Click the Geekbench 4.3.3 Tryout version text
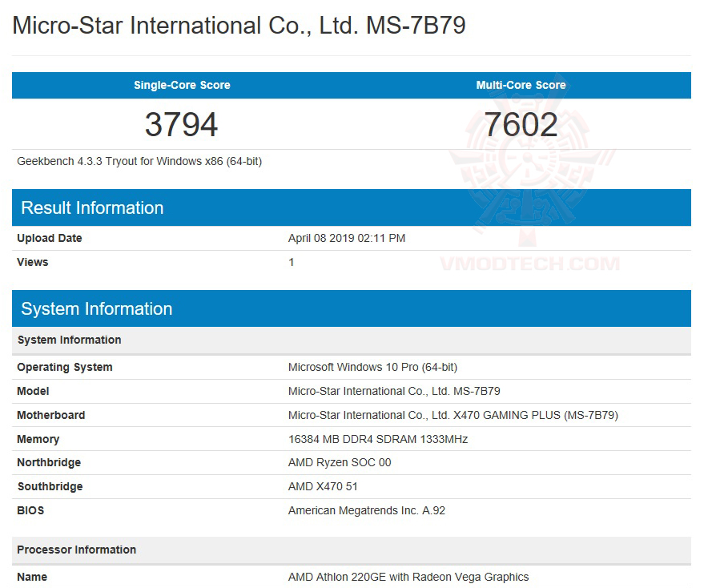Viewport: 708px width, 588px height. click(139, 161)
